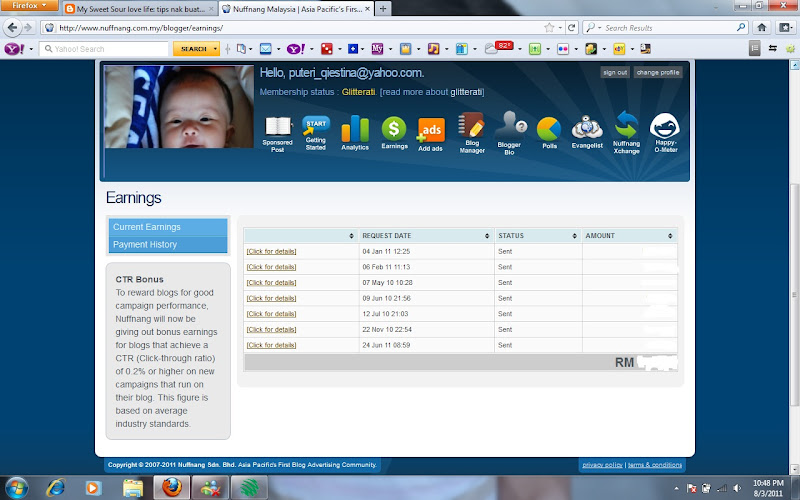Open details for 06 Feb 11 11:13 row
800x500 pixels.
pos(271,267)
